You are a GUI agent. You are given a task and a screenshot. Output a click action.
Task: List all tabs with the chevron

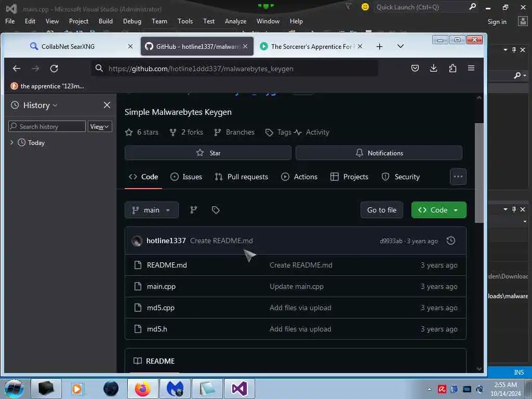pos(401,46)
